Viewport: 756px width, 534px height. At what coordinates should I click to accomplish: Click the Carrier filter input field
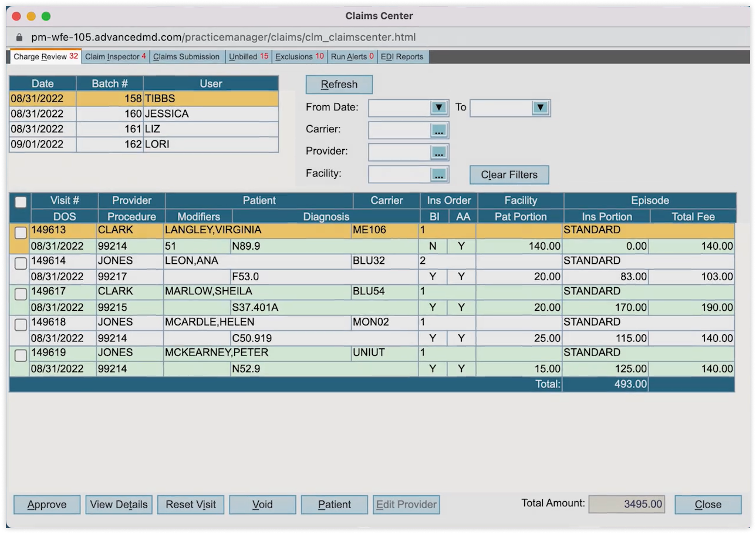pyautogui.click(x=400, y=130)
